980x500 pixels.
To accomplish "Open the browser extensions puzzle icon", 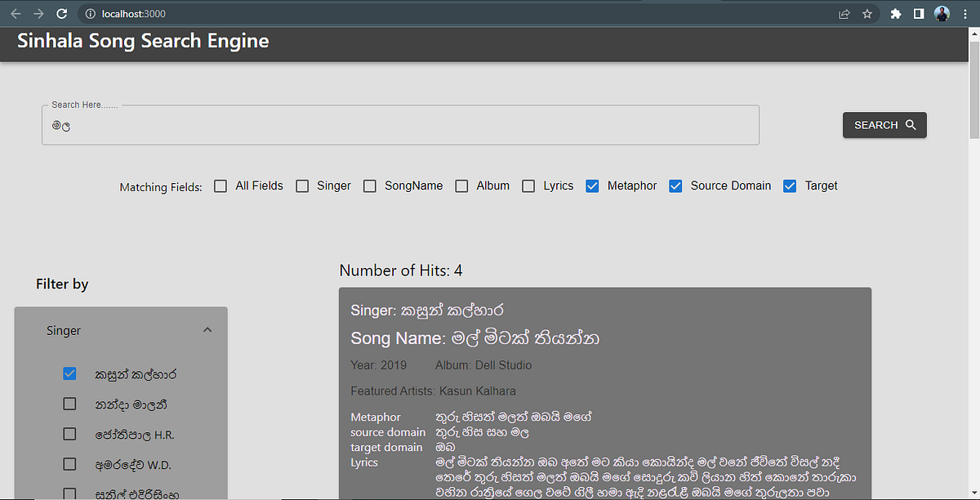I will tap(895, 13).
